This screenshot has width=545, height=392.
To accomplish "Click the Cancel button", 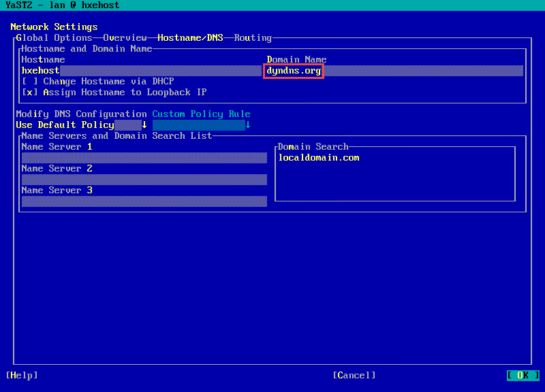I will coord(354,376).
